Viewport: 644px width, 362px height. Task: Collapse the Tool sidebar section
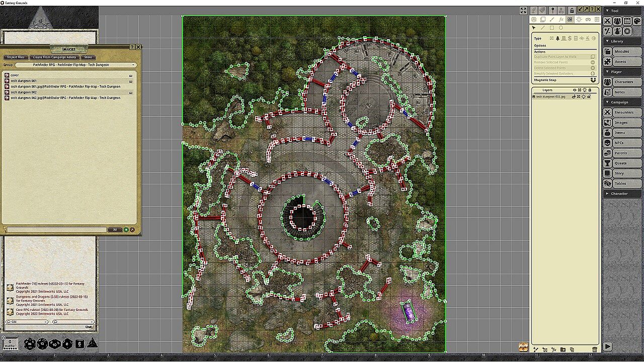(622, 11)
